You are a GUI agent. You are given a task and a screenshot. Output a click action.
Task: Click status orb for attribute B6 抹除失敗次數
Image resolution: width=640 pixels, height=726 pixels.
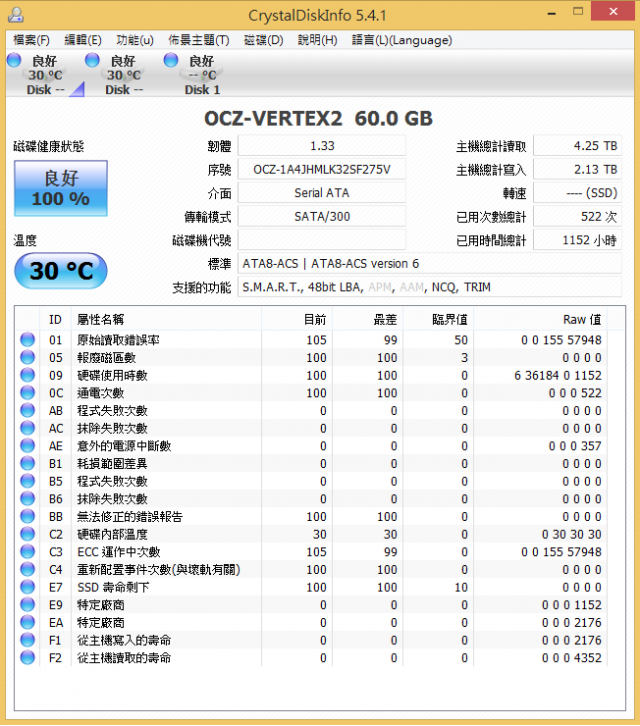[27, 499]
